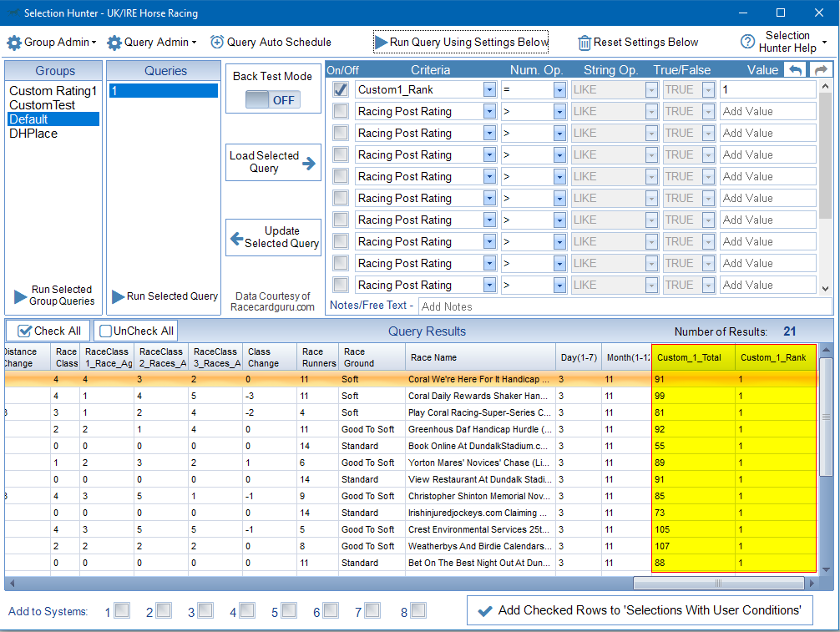Tick the Add to Systems 1 checkbox
The height and width of the screenshot is (632, 840).
point(122,610)
